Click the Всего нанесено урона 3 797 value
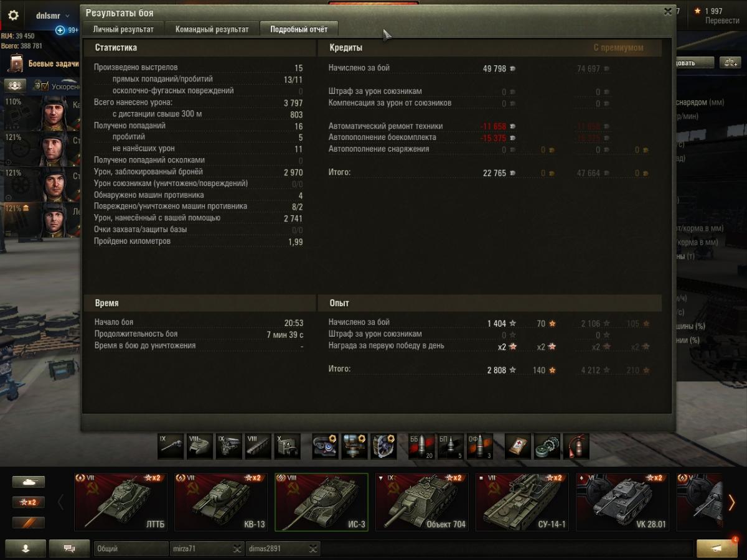The height and width of the screenshot is (560, 747). click(293, 103)
